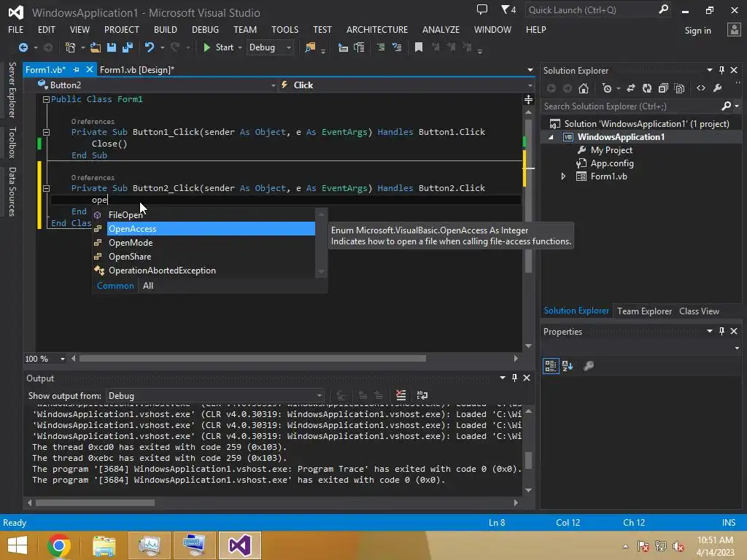Toggle Categorized view in Properties panel

551,366
